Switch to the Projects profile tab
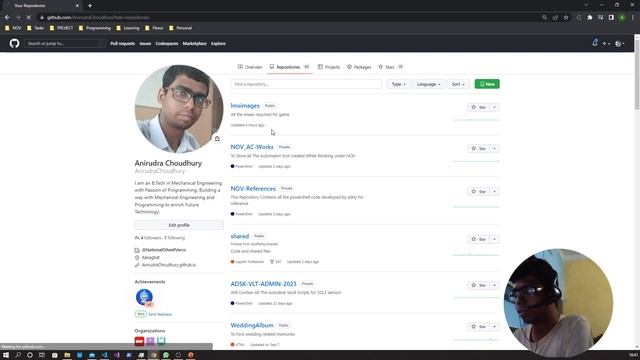Screen dimensions: 640x360 point(329,67)
